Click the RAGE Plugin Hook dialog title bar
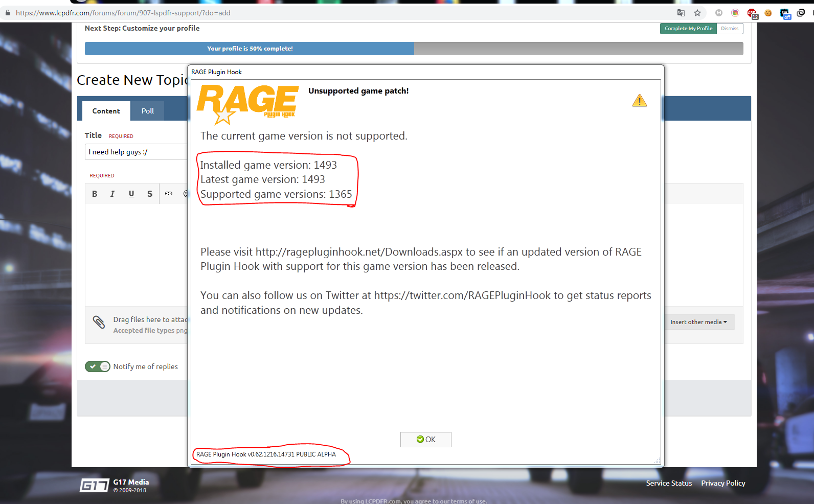Image resolution: width=814 pixels, height=504 pixels. (x=426, y=72)
